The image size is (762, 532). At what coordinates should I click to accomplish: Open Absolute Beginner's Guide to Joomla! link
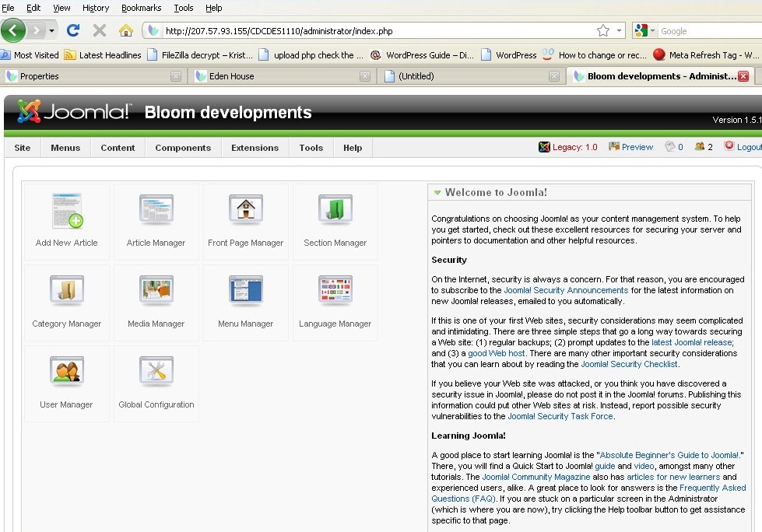(x=669, y=455)
